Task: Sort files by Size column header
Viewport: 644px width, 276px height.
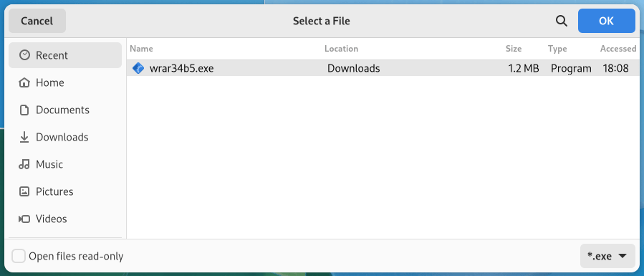Action: (514, 49)
